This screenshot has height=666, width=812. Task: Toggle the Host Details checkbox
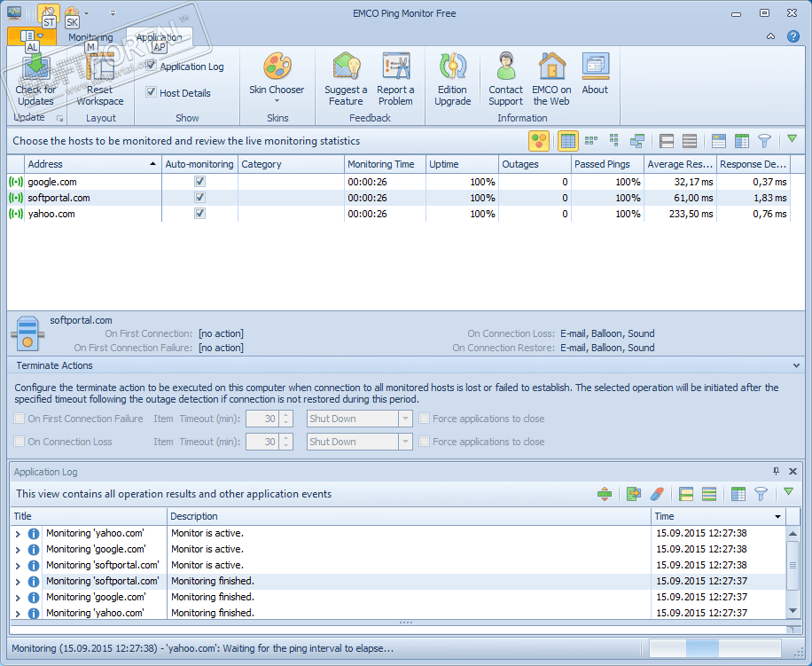tap(152, 93)
